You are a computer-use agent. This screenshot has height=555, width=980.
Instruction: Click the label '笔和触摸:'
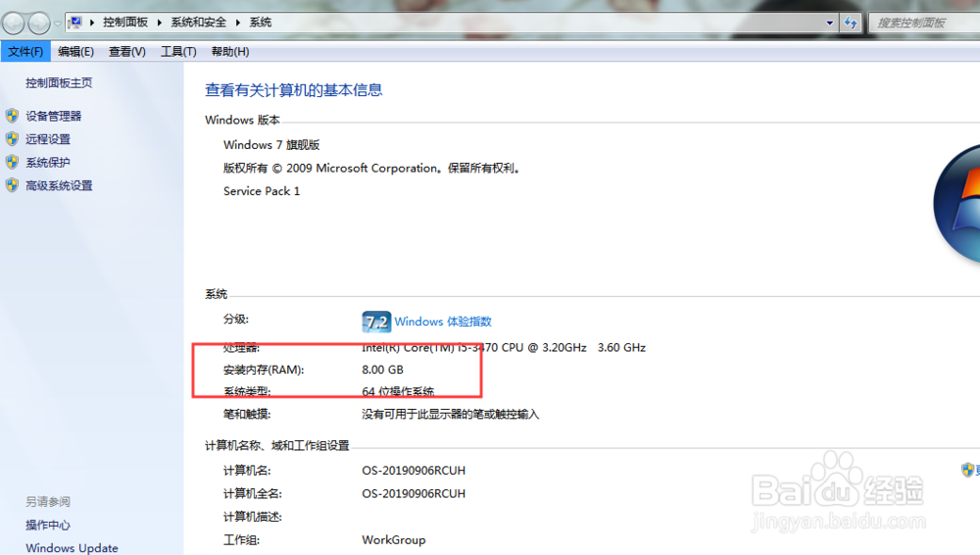point(247,414)
